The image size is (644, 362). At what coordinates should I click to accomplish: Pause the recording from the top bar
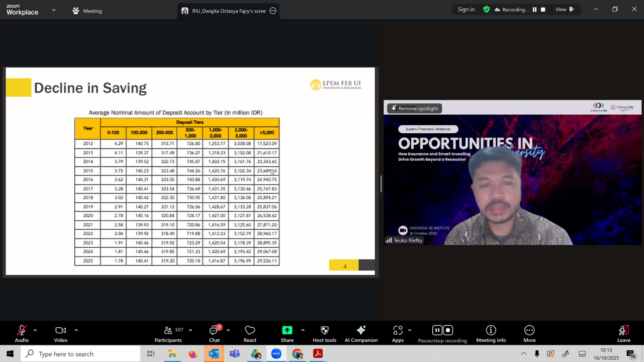[535, 10]
